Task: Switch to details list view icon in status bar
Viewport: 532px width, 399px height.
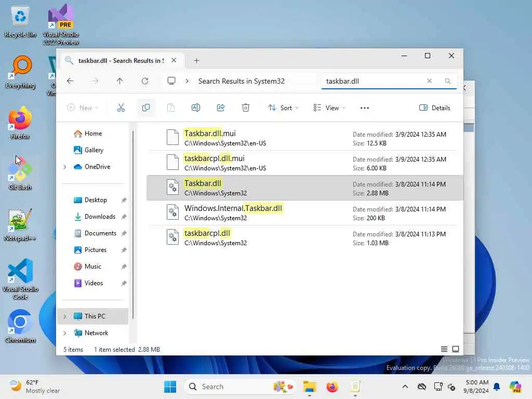Action: pyautogui.click(x=444, y=349)
